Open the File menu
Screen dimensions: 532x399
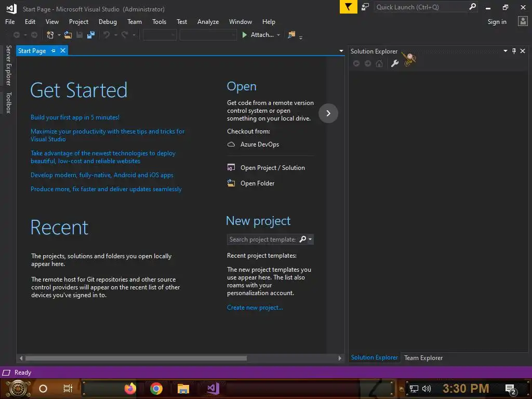[10, 21]
